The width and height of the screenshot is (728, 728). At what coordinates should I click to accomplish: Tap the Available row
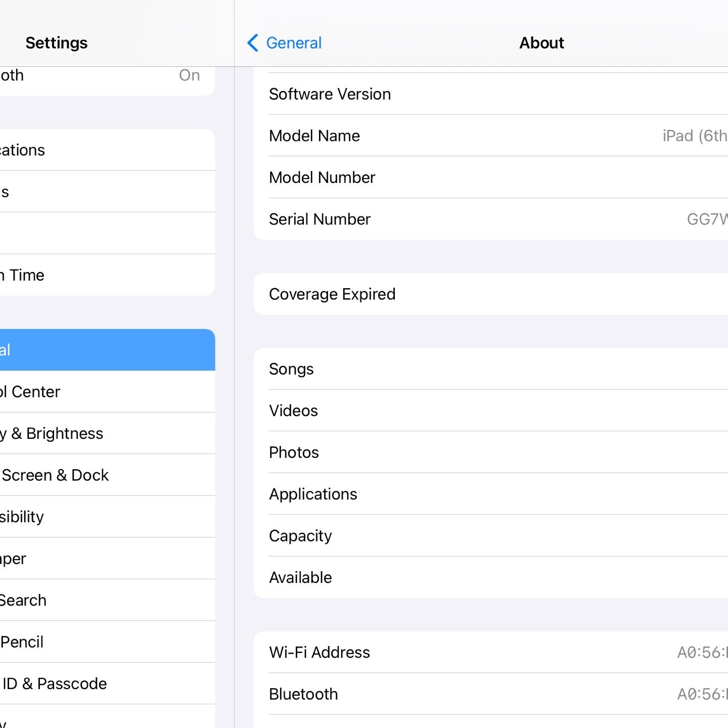tap(491, 577)
